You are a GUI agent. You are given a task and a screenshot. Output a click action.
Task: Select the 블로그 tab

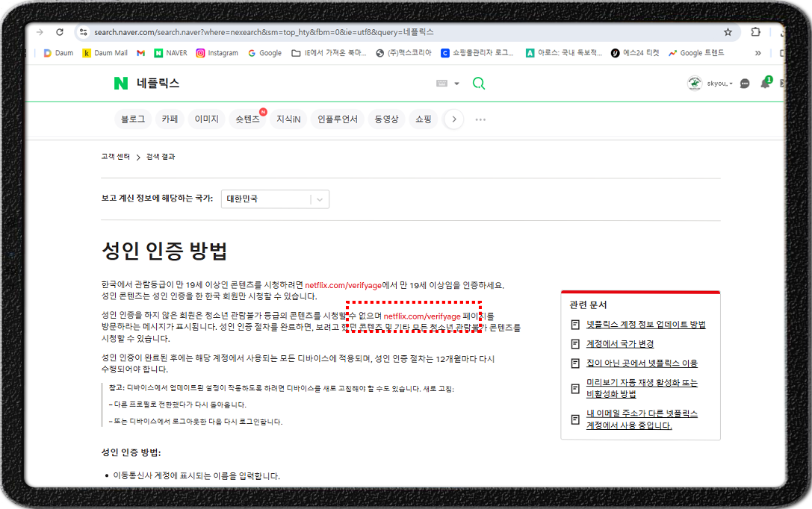tap(133, 119)
